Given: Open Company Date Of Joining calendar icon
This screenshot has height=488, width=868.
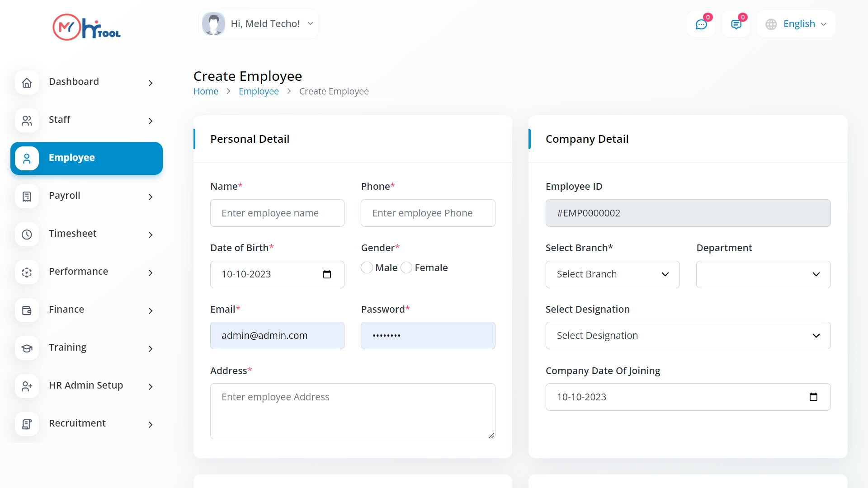Looking at the screenshot, I should tap(813, 397).
